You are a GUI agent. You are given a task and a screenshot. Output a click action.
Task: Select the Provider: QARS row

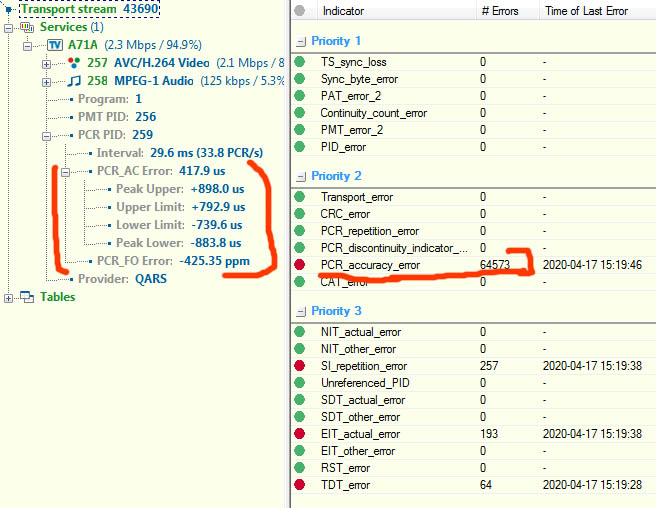point(122,279)
